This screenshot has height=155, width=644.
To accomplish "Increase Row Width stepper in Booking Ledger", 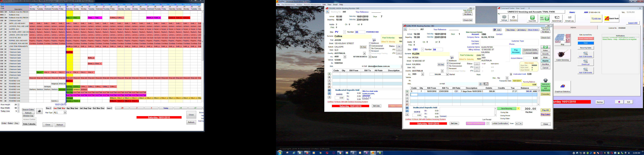I will point(18,107).
